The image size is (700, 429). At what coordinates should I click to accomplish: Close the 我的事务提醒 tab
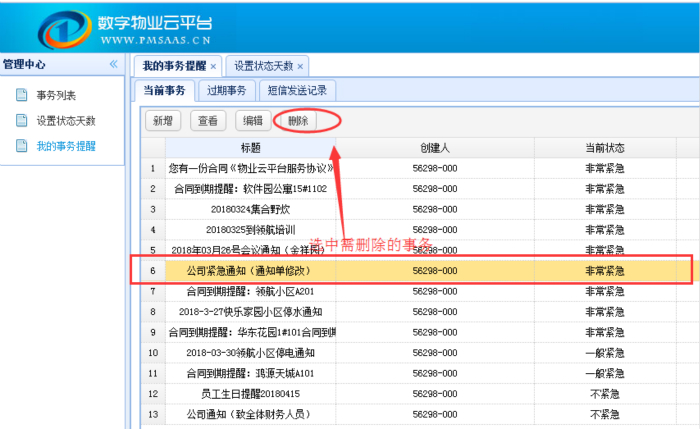tap(213, 66)
